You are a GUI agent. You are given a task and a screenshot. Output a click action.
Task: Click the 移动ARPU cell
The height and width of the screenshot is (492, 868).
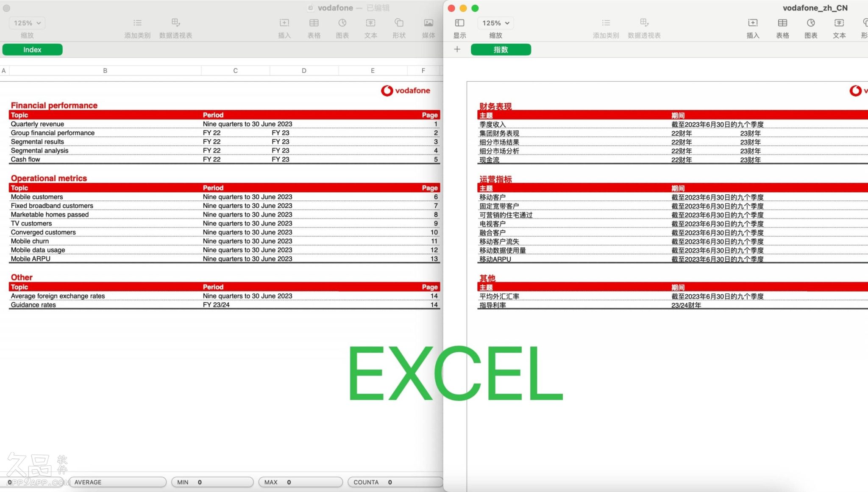[x=495, y=259]
